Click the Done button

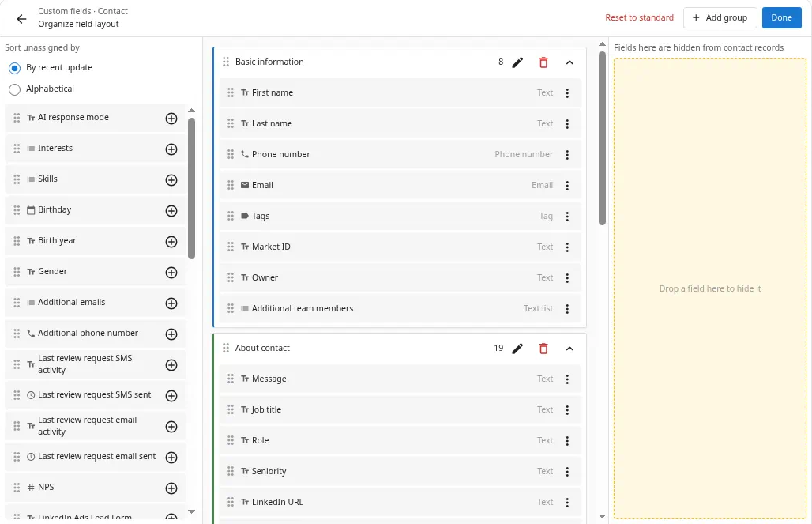[x=781, y=17]
